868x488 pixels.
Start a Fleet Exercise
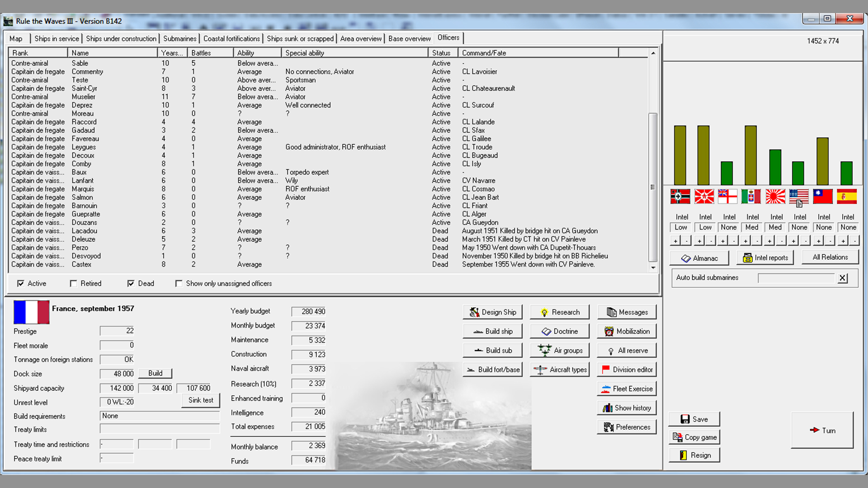(627, 389)
